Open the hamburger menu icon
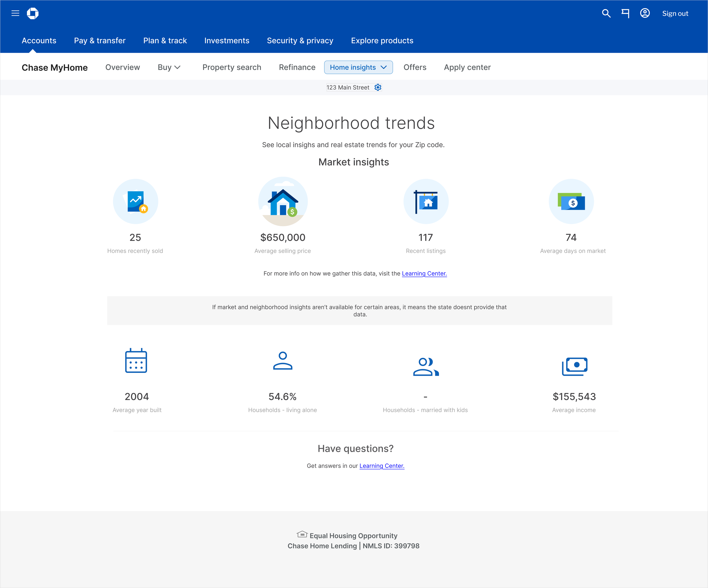The image size is (708, 588). coord(16,13)
